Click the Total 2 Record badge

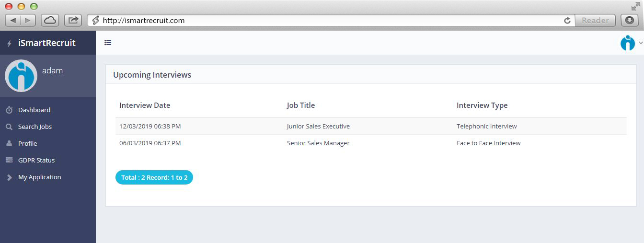pos(154,177)
